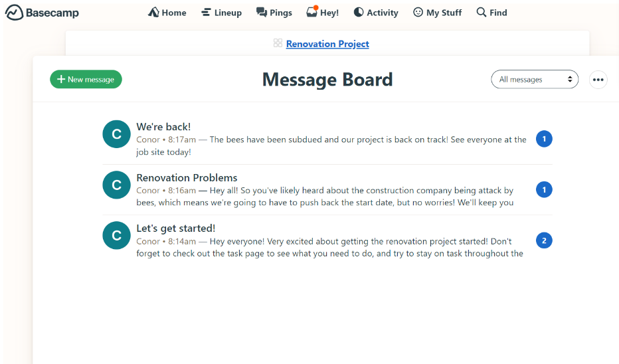The height and width of the screenshot is (364, 619).
Task: Open the Renovation Project link
Action: pyautogui.click(x=327, y=44)
